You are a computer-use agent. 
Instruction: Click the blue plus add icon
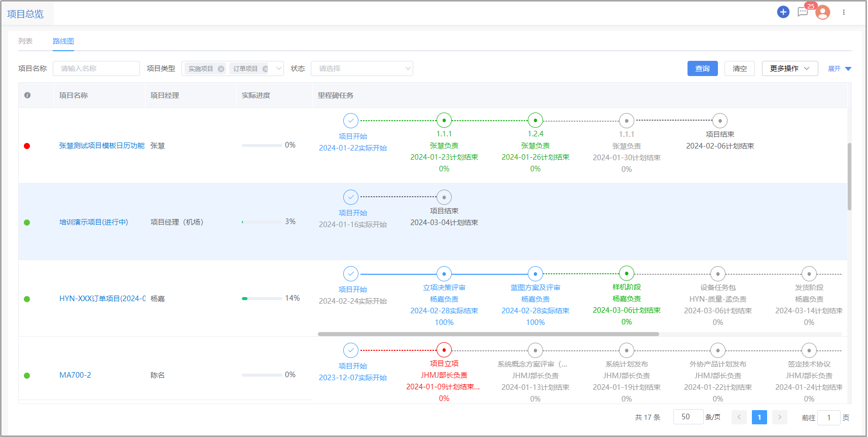coord(783,12)
